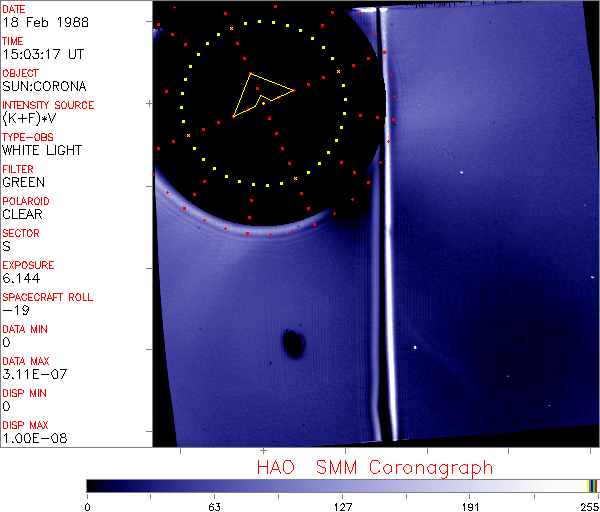Click the multicolored end of the color bar

point(593,485)
